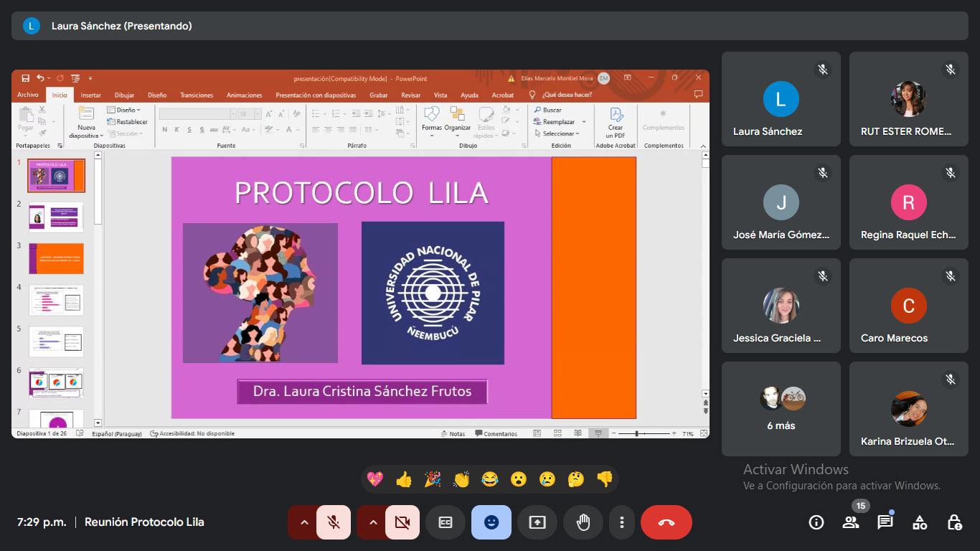The width and height of the screenshot is (980, 551).
Task: Click Save icon in PowerPoint quick access toolbar
Action: pyautogui.click(x=26, y=78)
